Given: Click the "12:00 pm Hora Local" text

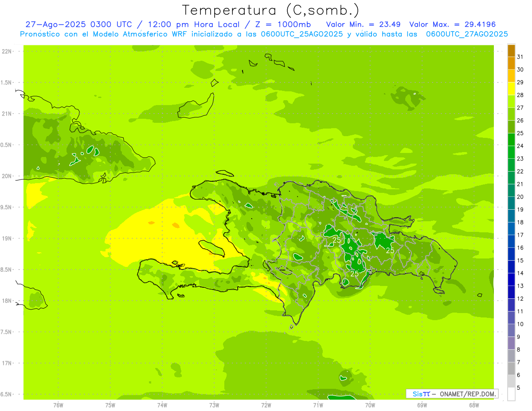Looking at the screenshot, I should (193, 24).
